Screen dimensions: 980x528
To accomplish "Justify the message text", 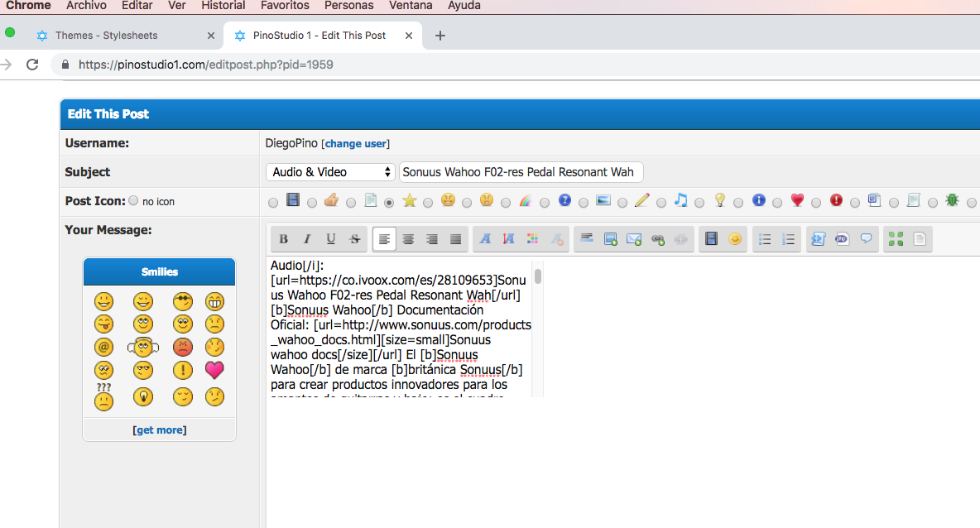I will [455, 238].
